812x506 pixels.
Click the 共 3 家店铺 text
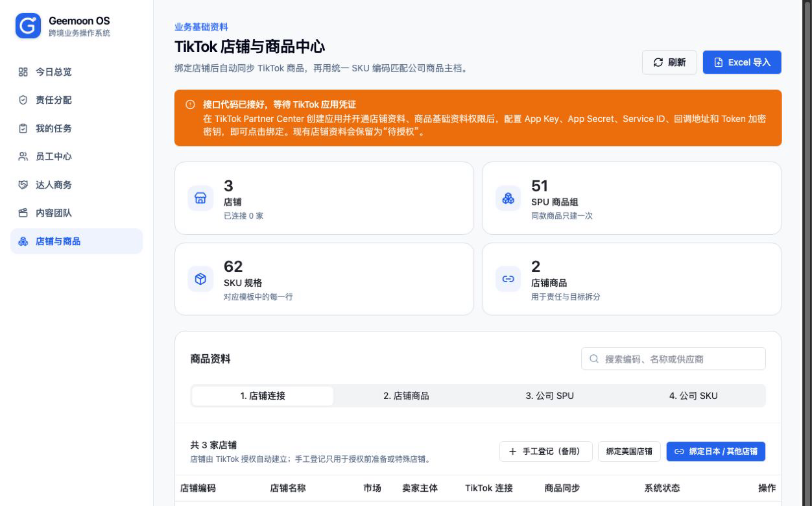(213, 445)
